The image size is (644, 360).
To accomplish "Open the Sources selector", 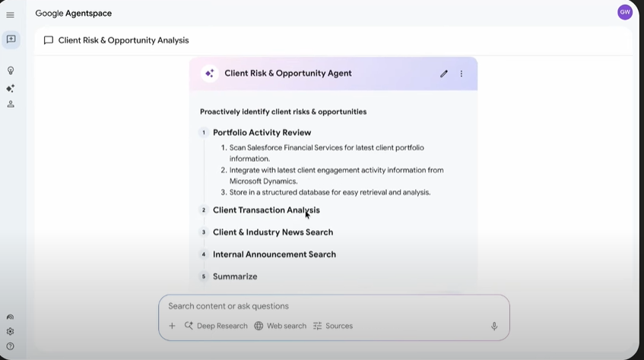I will point(333,326).
